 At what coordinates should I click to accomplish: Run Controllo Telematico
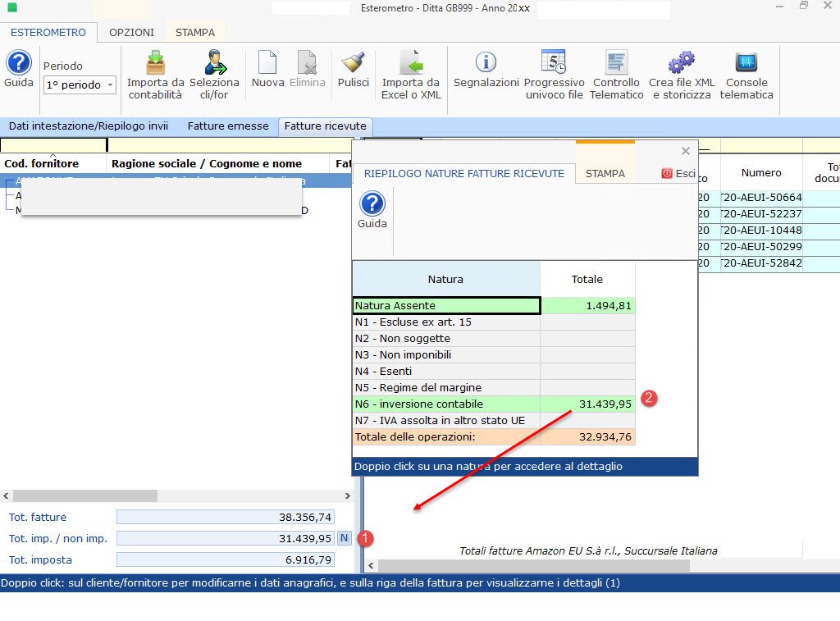point(616,75)
